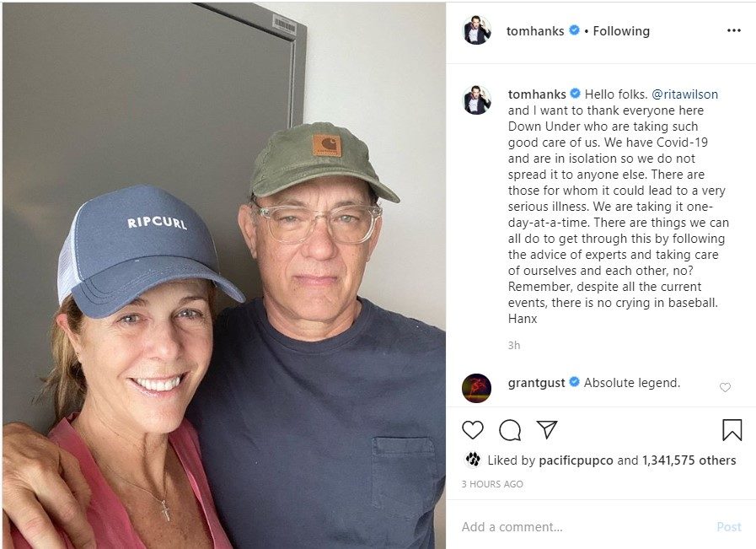Click tomhanks username in the caption
The height and width of the screenshot is (549, 756).
537,94
